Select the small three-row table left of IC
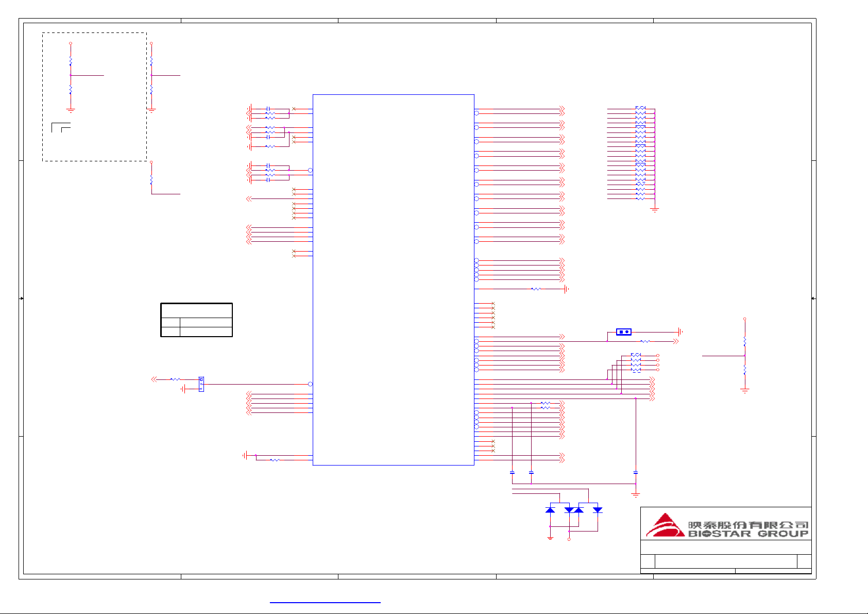The height and width of the screenshot is (614, 868). tap(197, 320)
